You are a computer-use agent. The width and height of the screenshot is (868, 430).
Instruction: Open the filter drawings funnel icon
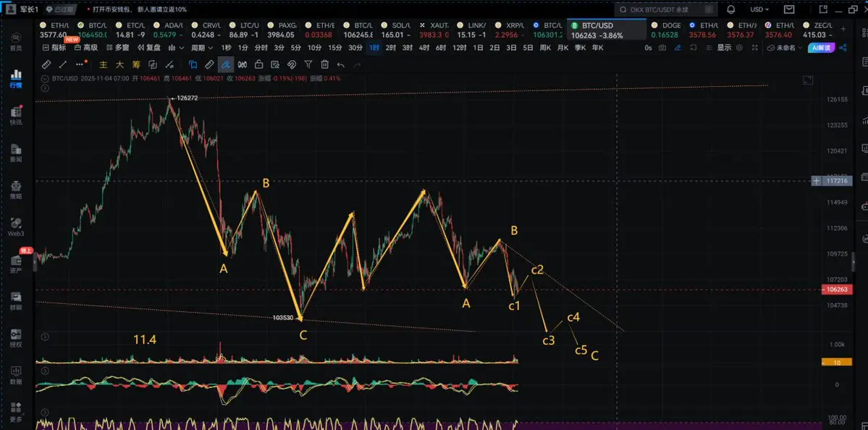coord(308,64)
